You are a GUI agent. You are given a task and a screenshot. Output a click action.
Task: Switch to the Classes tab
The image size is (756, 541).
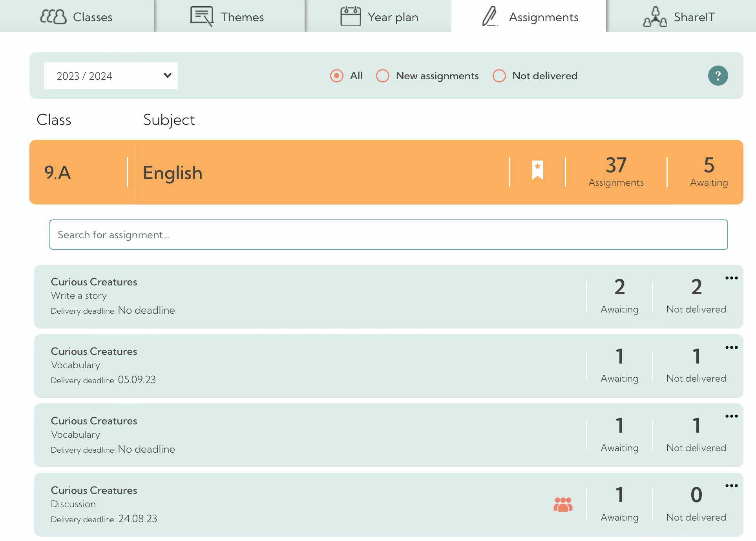pos(77,16)
